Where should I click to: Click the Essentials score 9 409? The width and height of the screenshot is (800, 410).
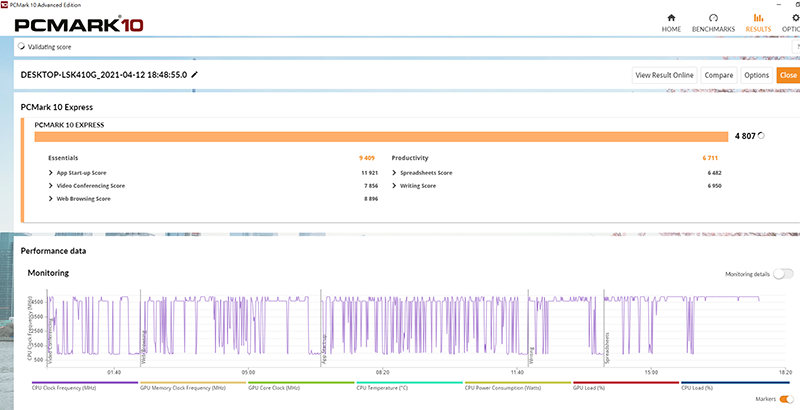click(x=366, y=158)
